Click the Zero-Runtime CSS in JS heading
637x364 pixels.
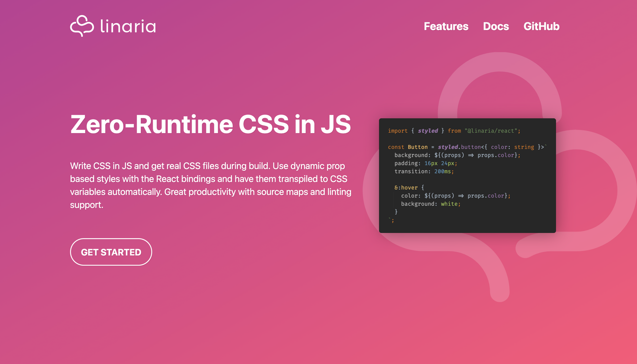211,124
